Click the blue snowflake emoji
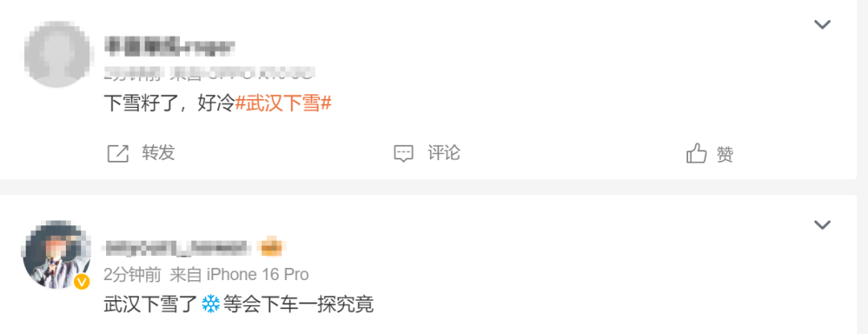The image size is (868, 334). pos(211,304)
